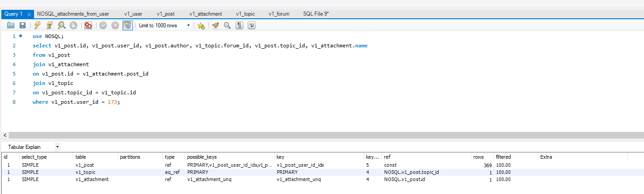Viewport: 644px width, 194px height.
Task: Toggle stop-on-error script execution
Action: (89, 25)
